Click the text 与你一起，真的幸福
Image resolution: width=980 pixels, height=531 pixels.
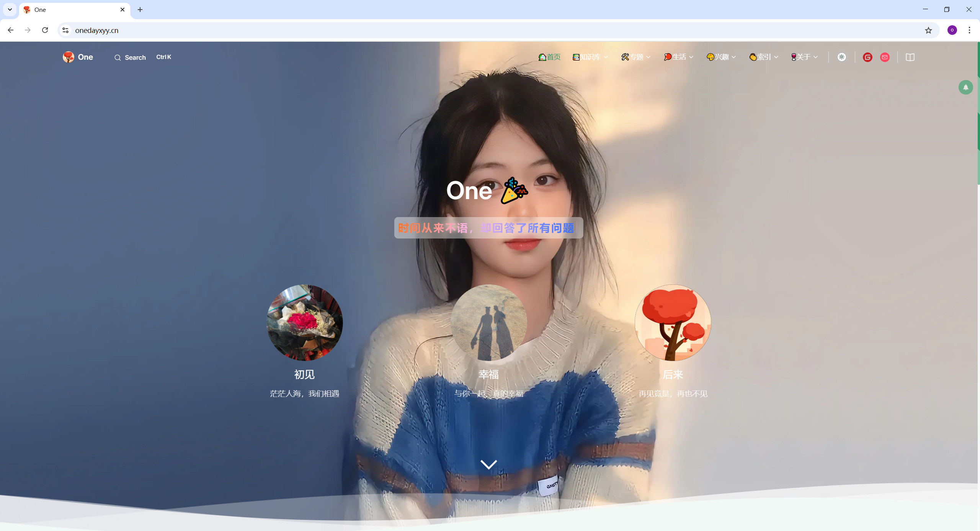[489, 394]
